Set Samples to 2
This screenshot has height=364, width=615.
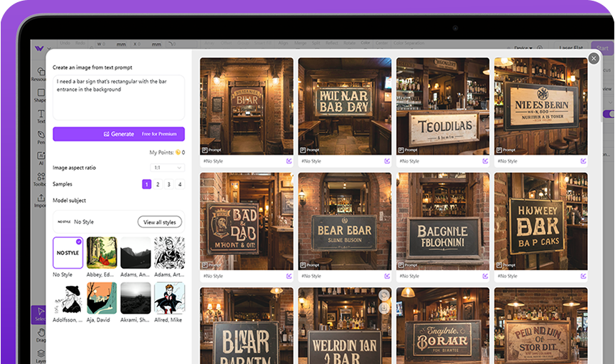(158, 184)
